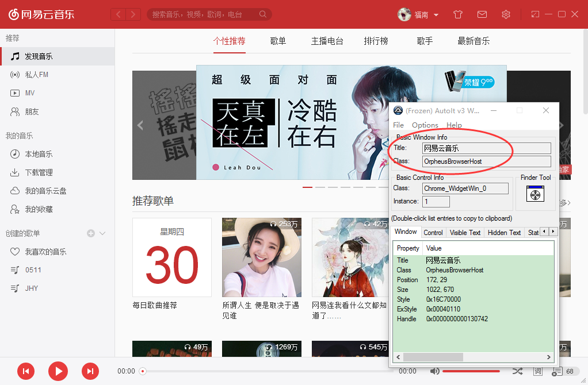
Task: Select the 歌手 tab
Action: (x=425, y=41)
